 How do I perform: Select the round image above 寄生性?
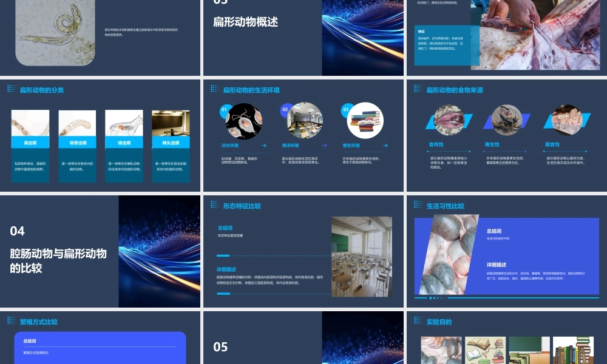coord(507,120)
